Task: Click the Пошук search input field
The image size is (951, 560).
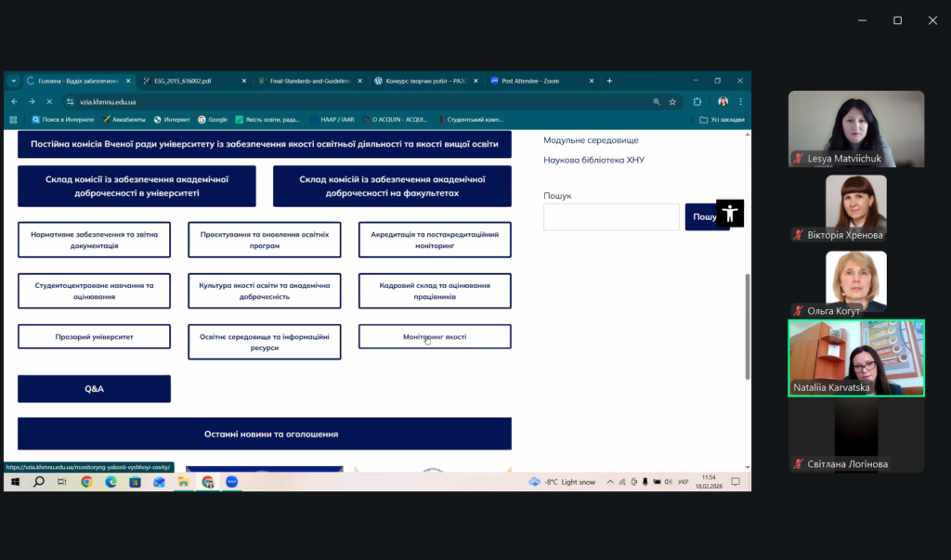Action: click(x=611, y=216)
